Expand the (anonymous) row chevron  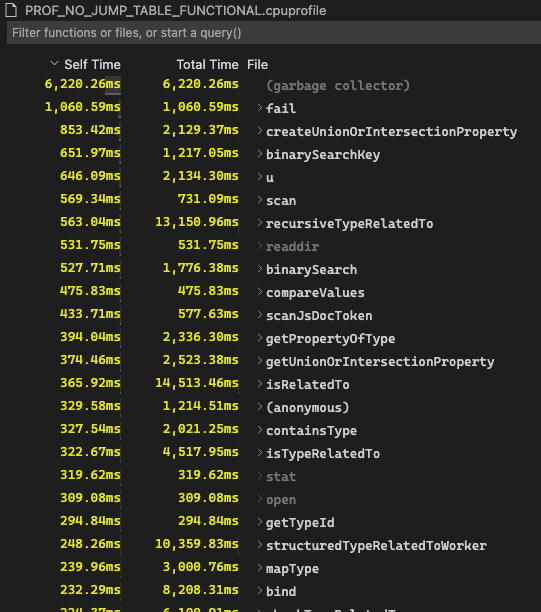point(260,407)
